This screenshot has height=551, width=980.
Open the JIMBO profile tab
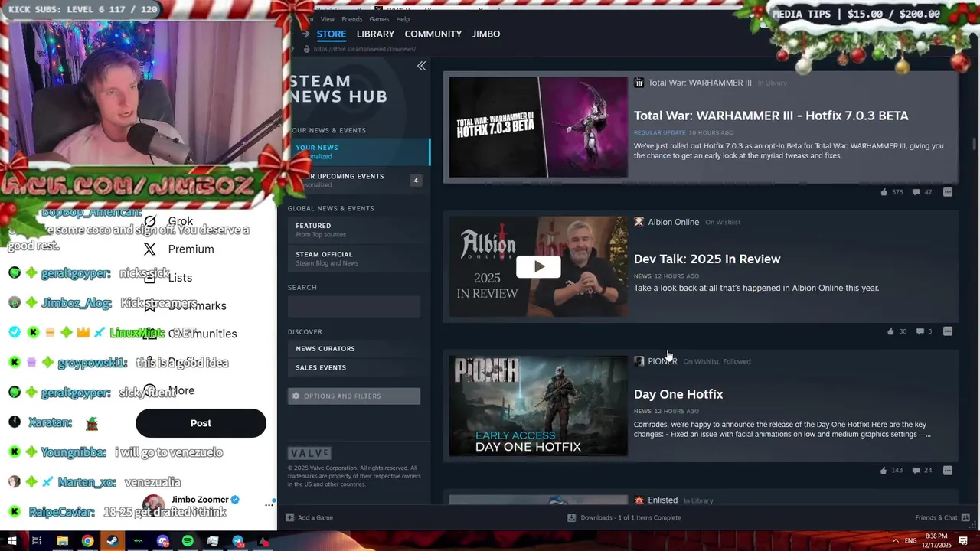pos(486,34)
